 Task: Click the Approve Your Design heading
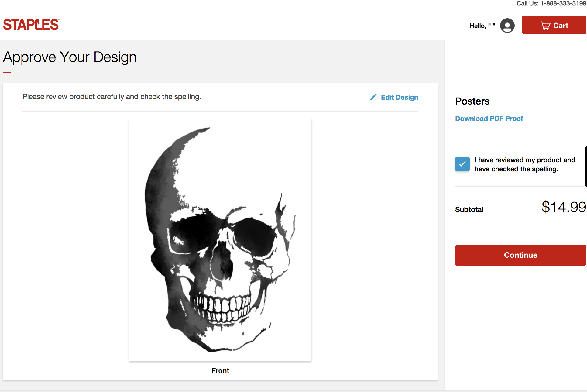click(x=70, y=57)
